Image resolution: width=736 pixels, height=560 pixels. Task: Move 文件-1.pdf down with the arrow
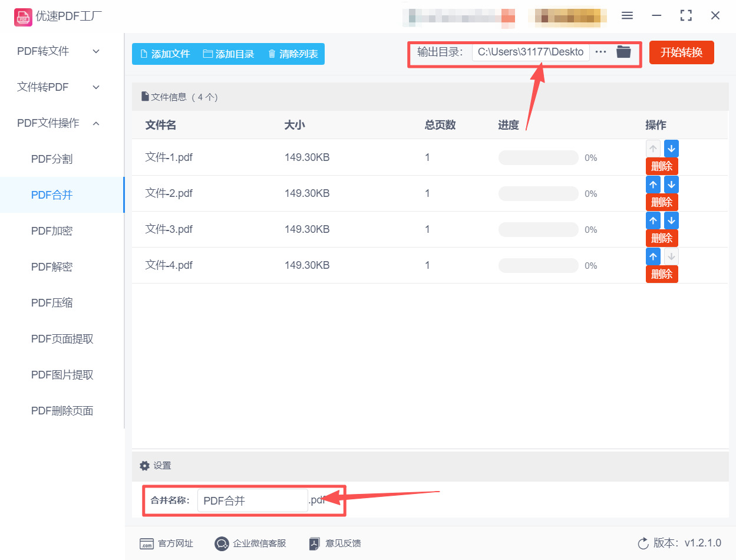pos(671,149)
